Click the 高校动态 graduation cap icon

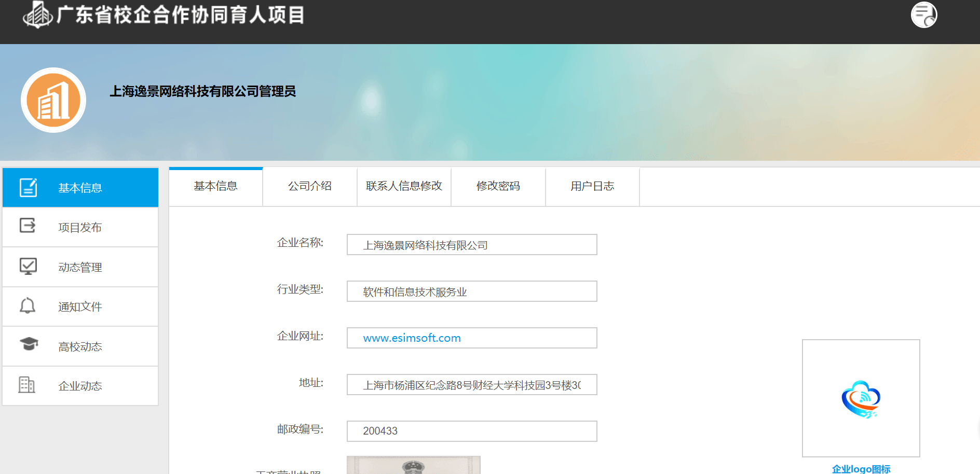[x=29, y=344]
